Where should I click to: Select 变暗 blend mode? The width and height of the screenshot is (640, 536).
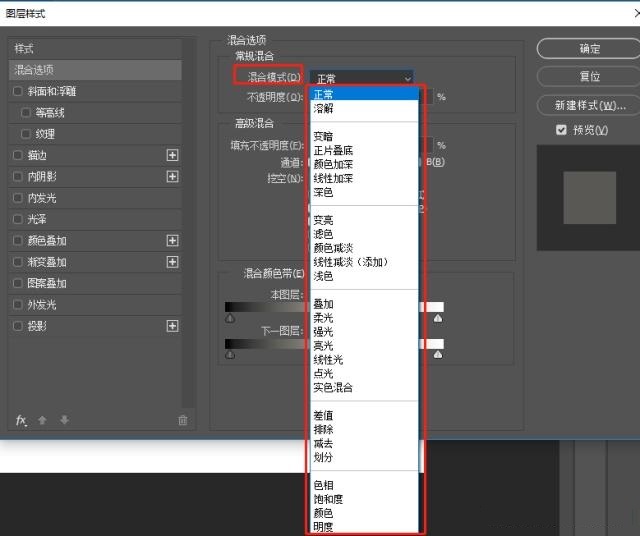pos(364,136)
